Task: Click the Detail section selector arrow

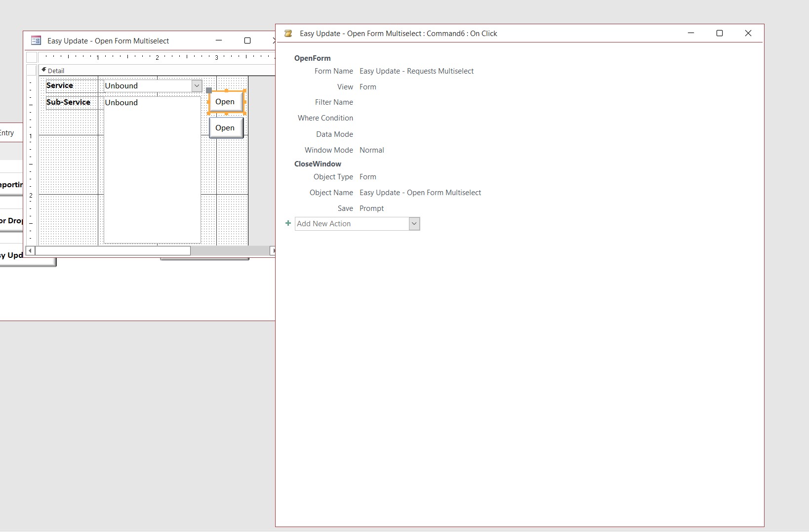Action: [43, 70]
